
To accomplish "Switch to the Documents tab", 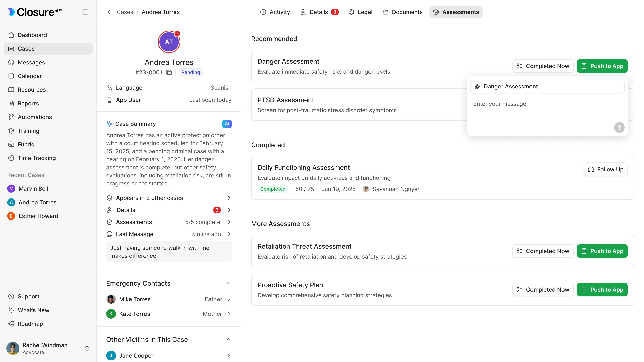I will 402,12.
